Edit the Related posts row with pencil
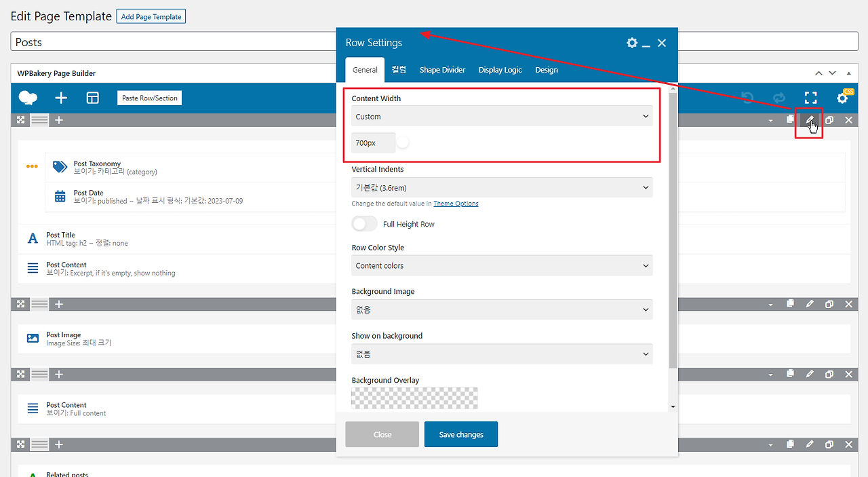 810,444
